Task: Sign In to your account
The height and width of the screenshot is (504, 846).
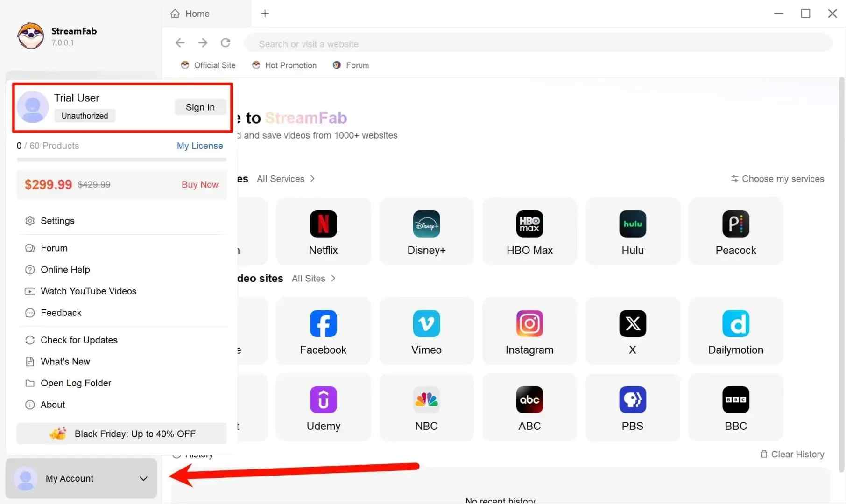Action: coord(200,107)
